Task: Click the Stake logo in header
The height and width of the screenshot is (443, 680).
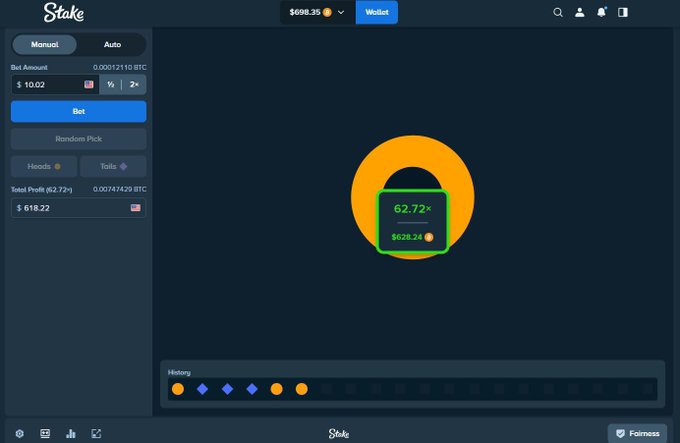Action: click(x=64, y=12)
